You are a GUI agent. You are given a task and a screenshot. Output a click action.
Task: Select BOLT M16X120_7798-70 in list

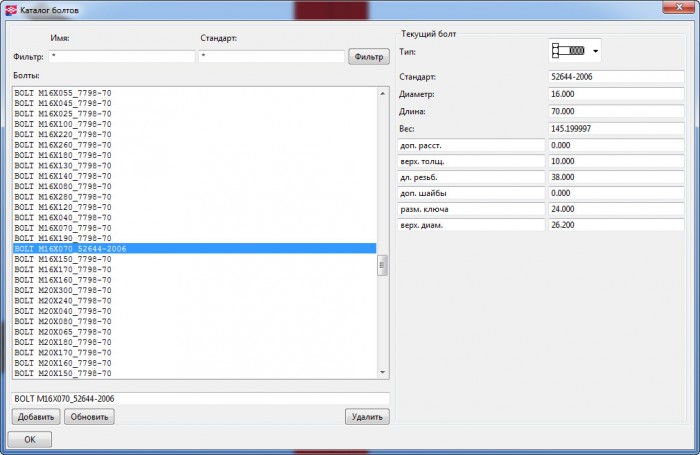[x=195, y=207]
